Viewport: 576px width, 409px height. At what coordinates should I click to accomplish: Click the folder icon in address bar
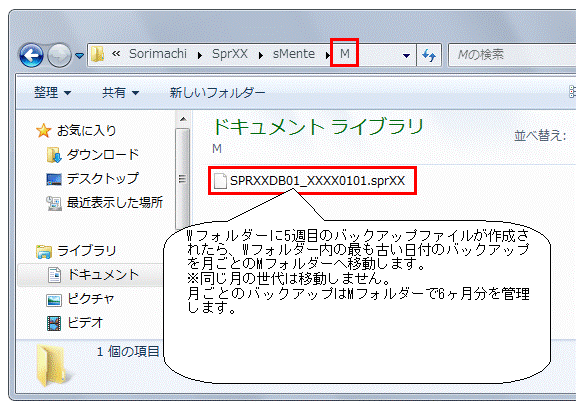tap(98, 54)
